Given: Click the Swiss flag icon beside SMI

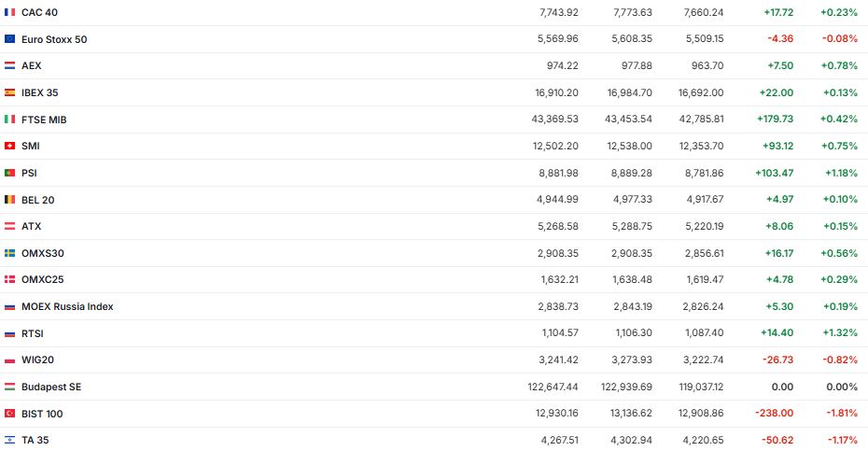Looking at the screenshot, I should 10,146.
